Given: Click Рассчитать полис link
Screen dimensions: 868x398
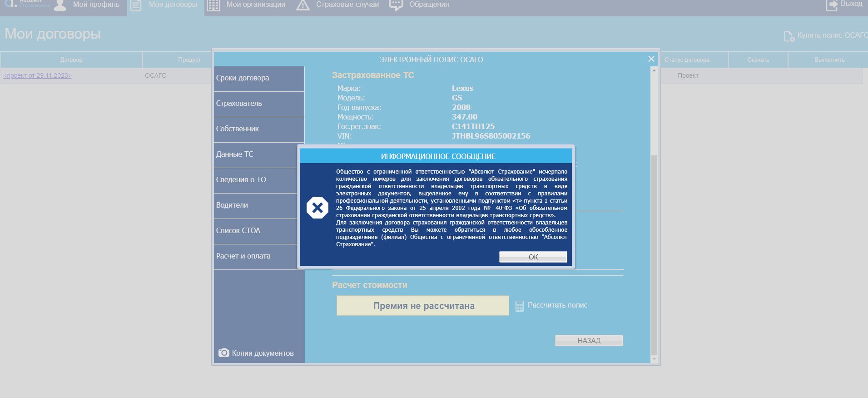Looking at the screenshot, I should click(x=557, y=305).
